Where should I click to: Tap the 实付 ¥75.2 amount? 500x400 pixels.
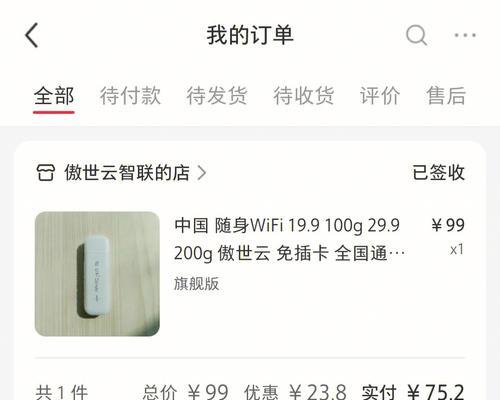pyautogui.click(x=413, y=392)
